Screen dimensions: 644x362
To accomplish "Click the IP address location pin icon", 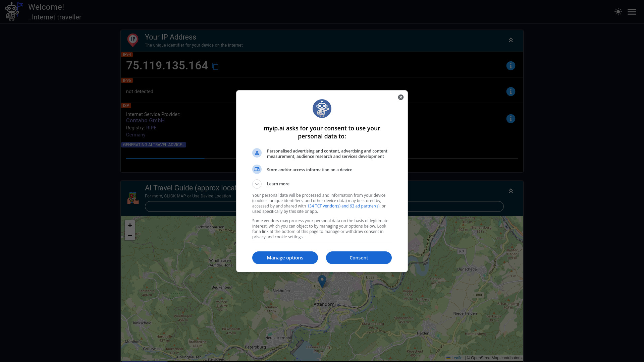I will [133, 40].
